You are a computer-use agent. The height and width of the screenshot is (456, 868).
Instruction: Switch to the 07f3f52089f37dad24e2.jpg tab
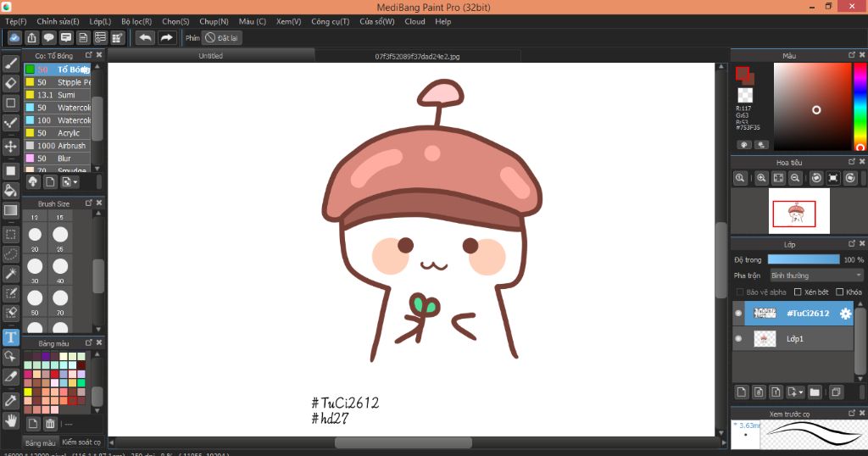tap(417, 56)
